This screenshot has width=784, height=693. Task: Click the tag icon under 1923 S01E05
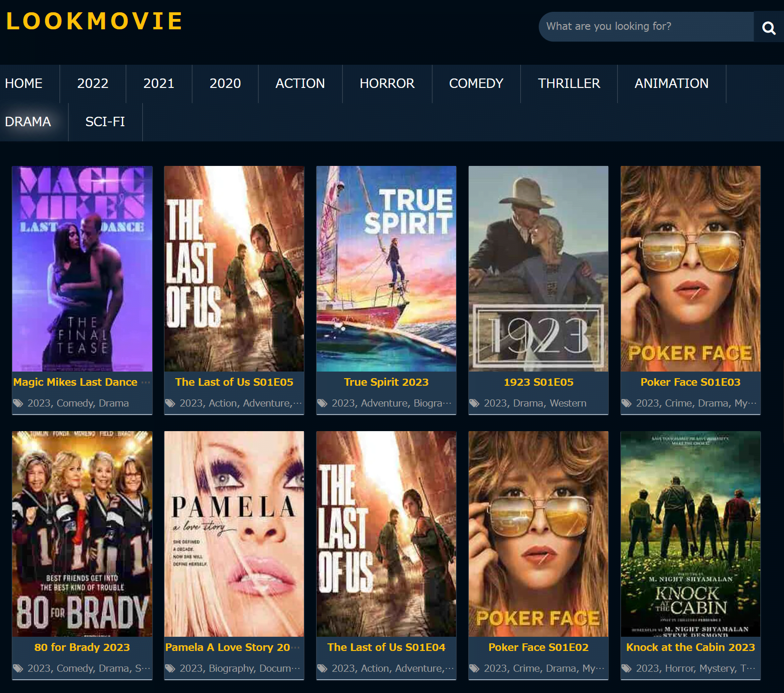[x=474, y=403]
